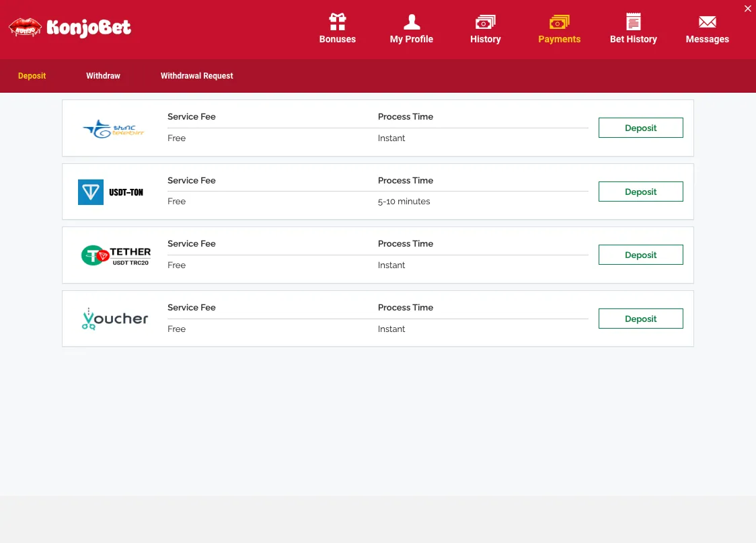Click the Messages menu label
This screenshot has height=543, width=756.
coord(708,39)
